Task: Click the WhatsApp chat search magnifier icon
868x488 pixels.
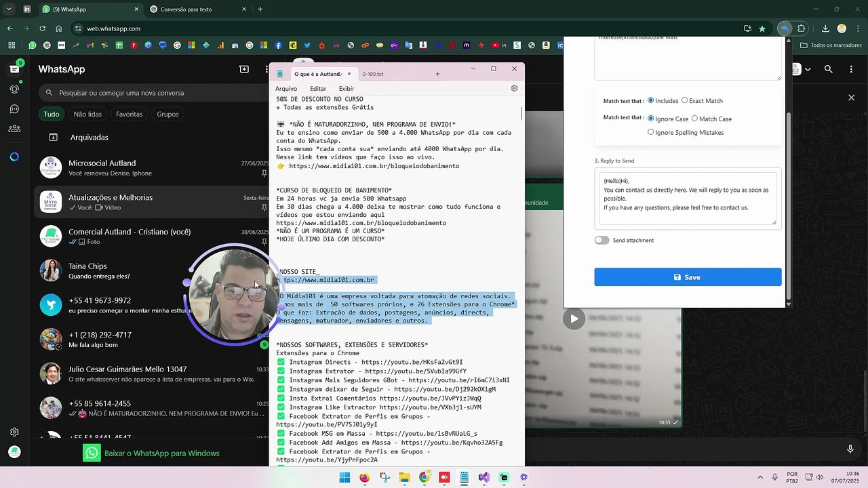Action: 828,69
